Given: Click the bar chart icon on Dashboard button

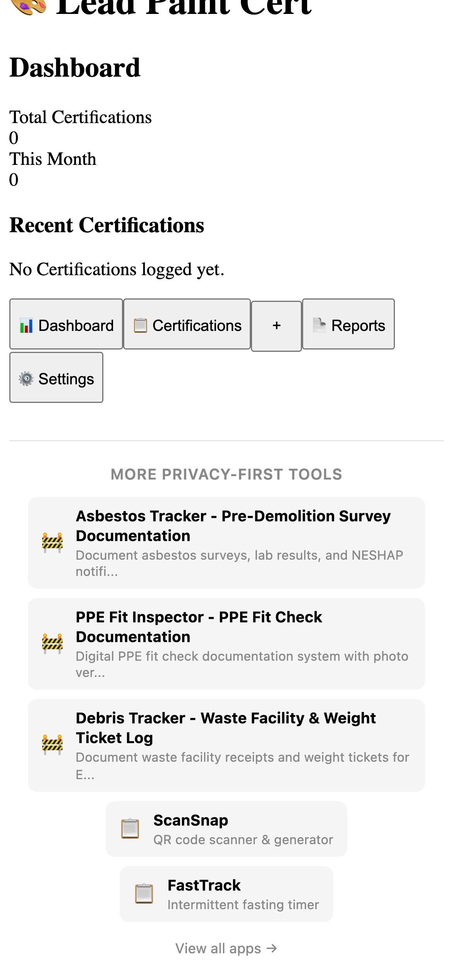Looking at the screenshot, I should click(26, 326).
